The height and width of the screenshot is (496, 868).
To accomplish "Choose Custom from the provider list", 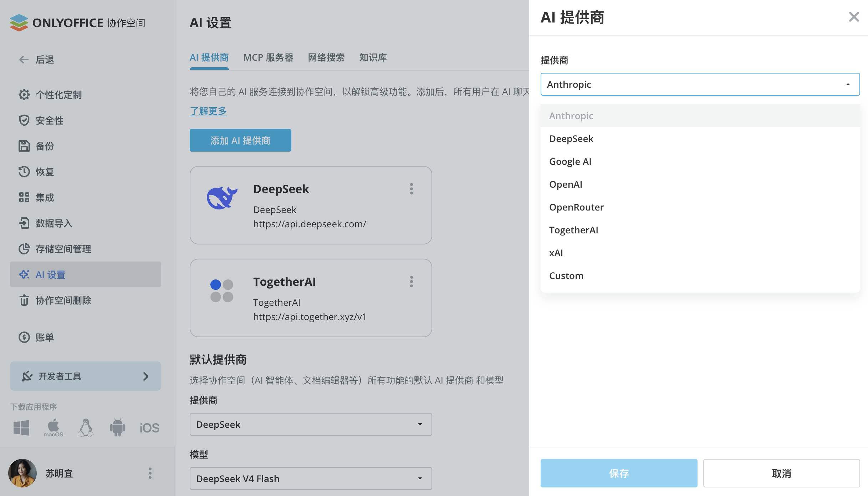I will pyautogui.click(x=700, y=275).
